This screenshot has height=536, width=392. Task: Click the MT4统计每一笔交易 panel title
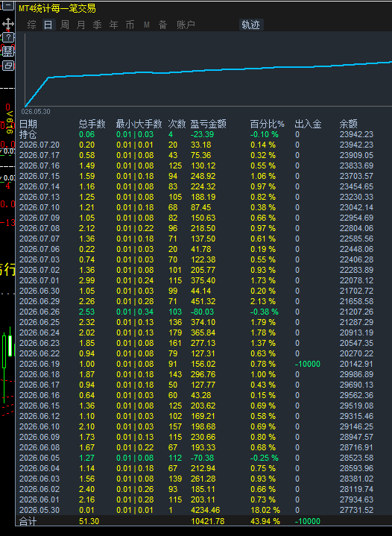coord(57,8)
